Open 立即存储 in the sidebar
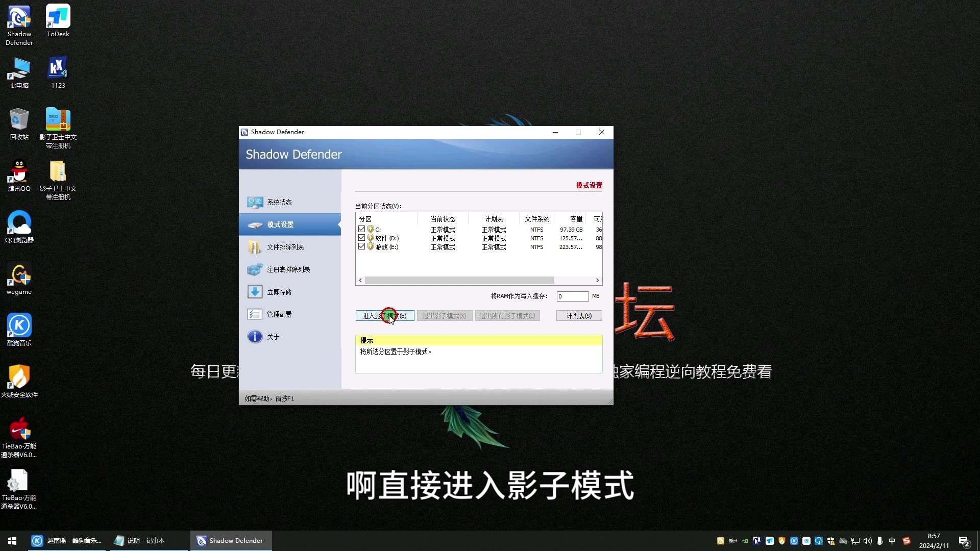The image size is (980, 551). pos(290,292)
